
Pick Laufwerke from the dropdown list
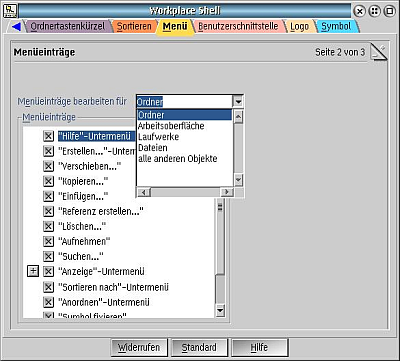coord(184,137)
